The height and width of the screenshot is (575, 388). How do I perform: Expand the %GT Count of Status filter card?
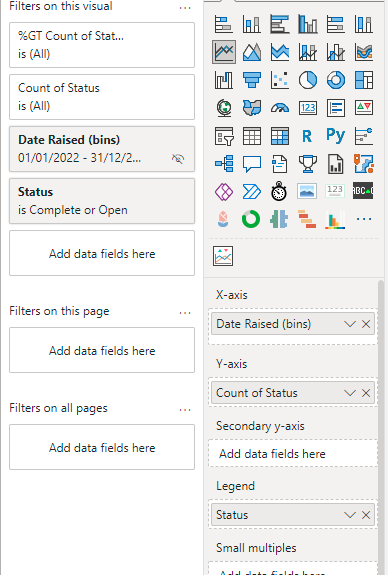[102, 45]
